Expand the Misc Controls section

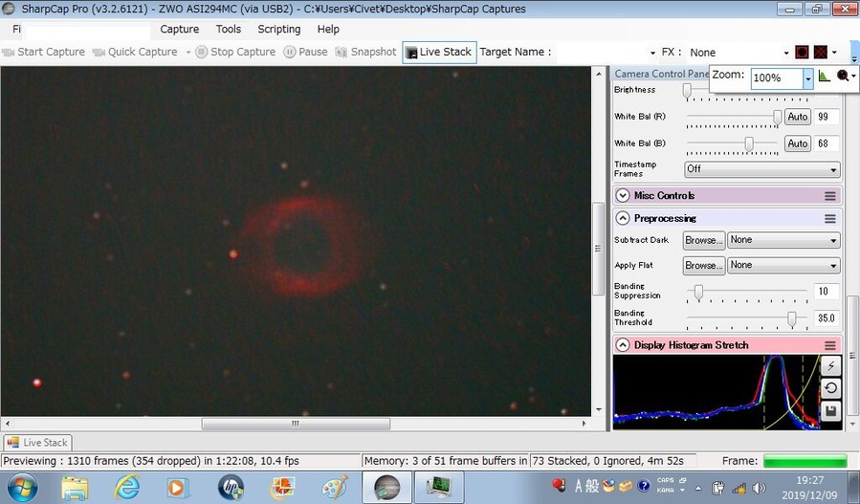(x=622, y=196)
